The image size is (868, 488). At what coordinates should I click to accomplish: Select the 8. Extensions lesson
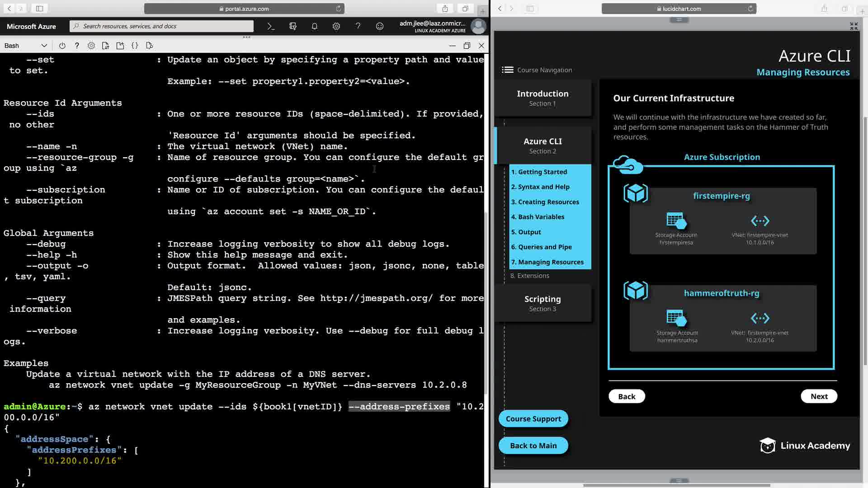529,276
